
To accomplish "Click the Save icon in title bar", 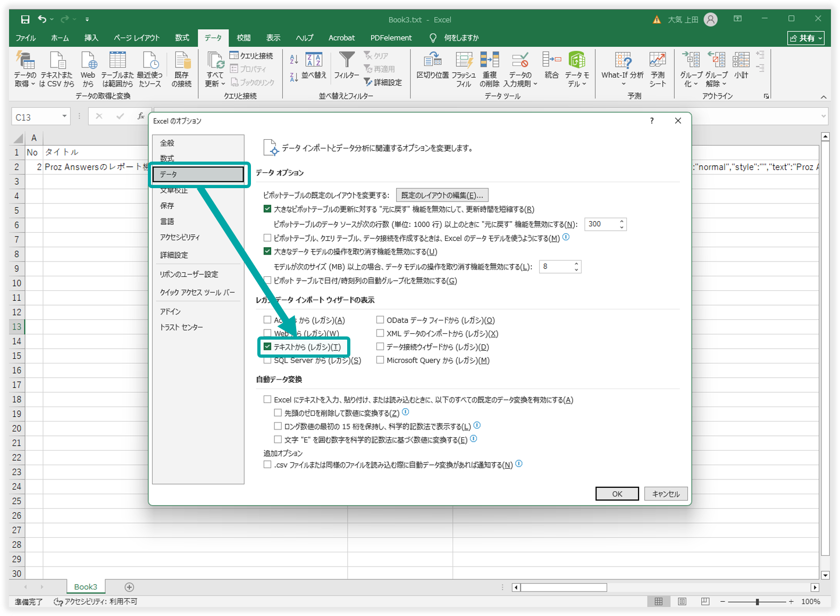I will coord(25,20).
